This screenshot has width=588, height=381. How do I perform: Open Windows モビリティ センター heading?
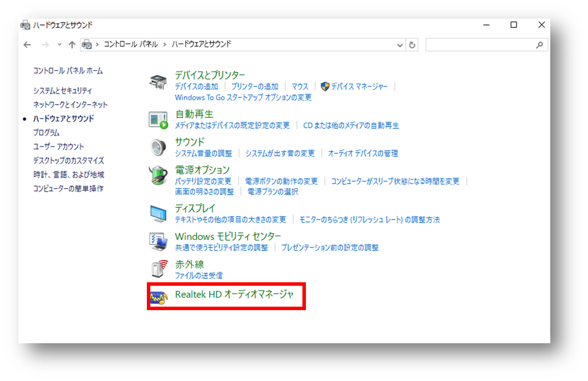tap(228, 236)
